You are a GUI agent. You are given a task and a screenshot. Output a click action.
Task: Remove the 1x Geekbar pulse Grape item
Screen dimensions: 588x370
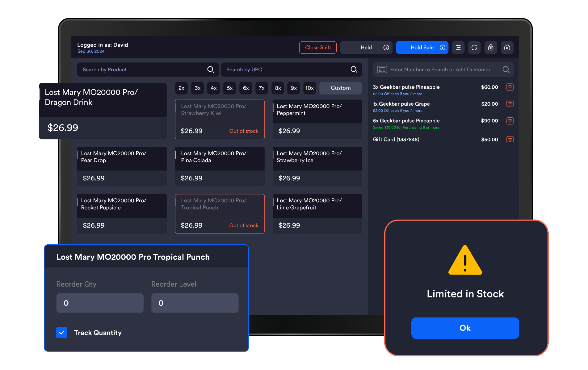510,104
